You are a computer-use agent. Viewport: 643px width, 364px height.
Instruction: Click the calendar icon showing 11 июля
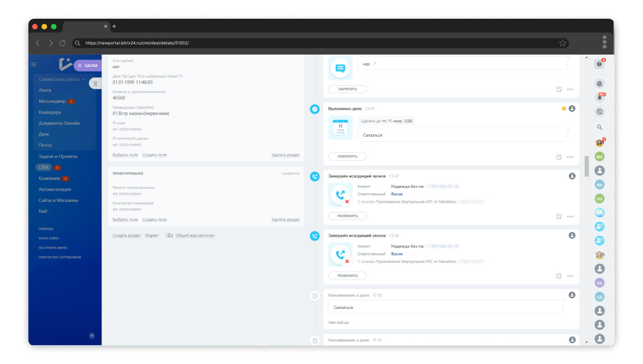[340, 128]
